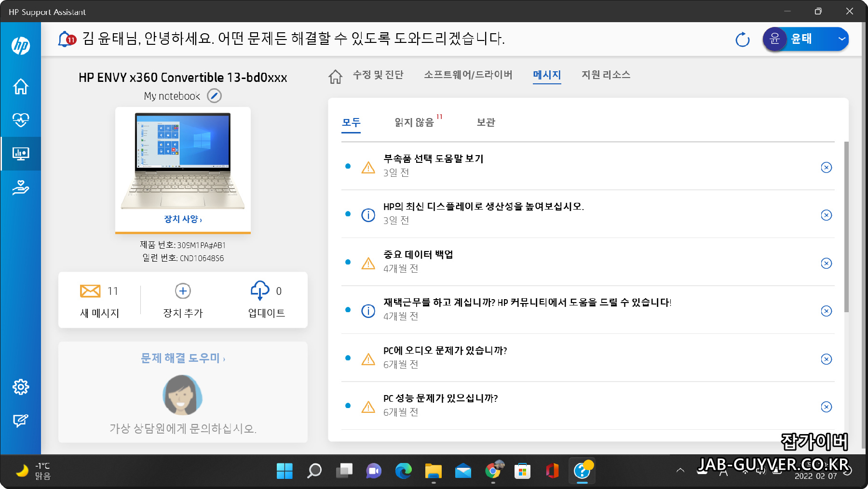Open the 장치 사양 link

click(x=183, y=219)
